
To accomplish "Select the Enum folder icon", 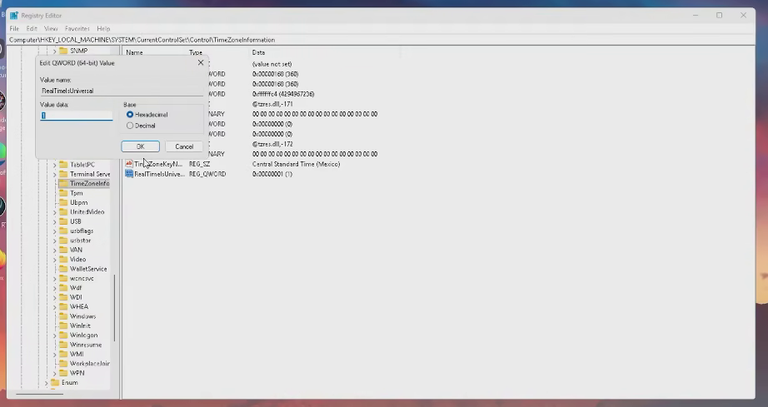I will (x=55, y=383).
